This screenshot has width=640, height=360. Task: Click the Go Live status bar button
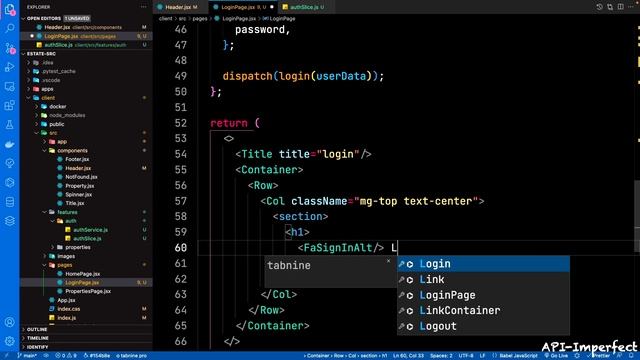click(556, 356)
